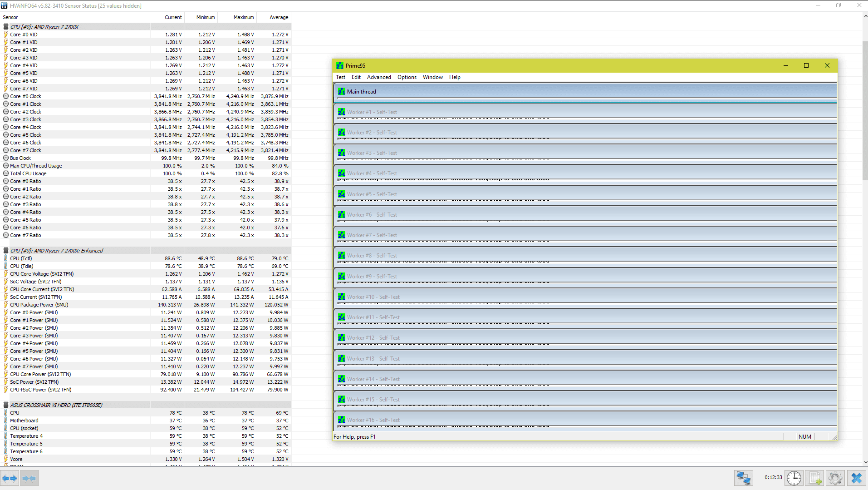Image resolution: width=868 pixels, height=490 pixels.
Task: Start logging with the sheet-plus icon
Action: [x=815, y=478]
